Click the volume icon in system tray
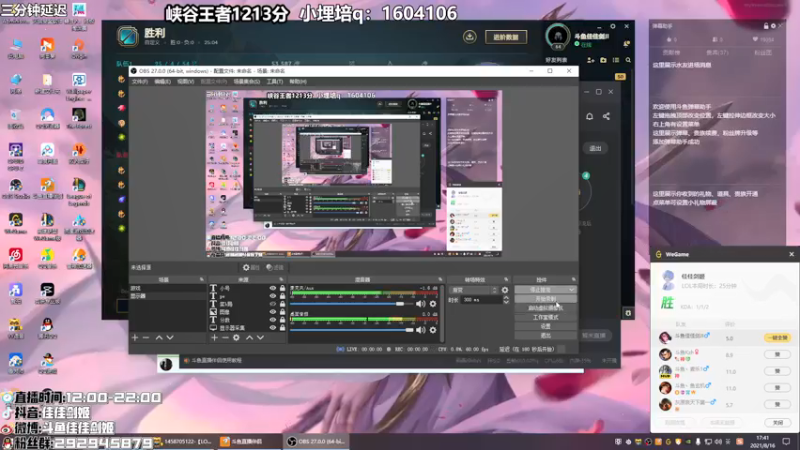800x450 pixels. point(718,441)
